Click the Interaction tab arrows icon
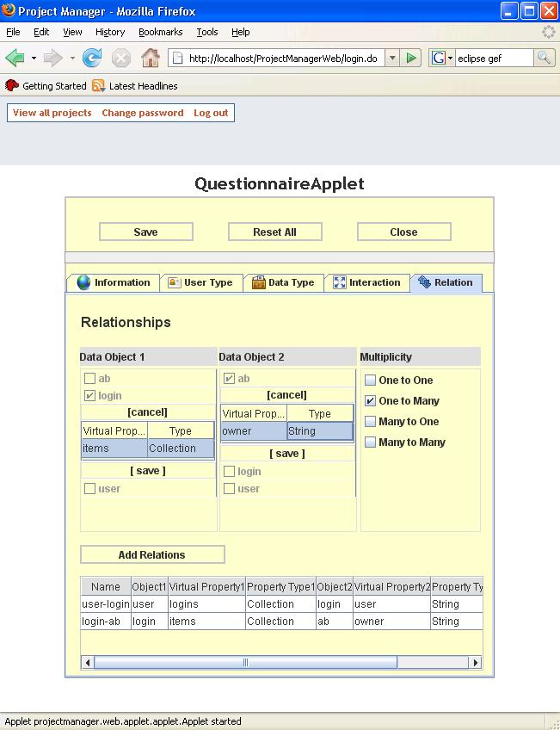560x730 pixels. 340,282
